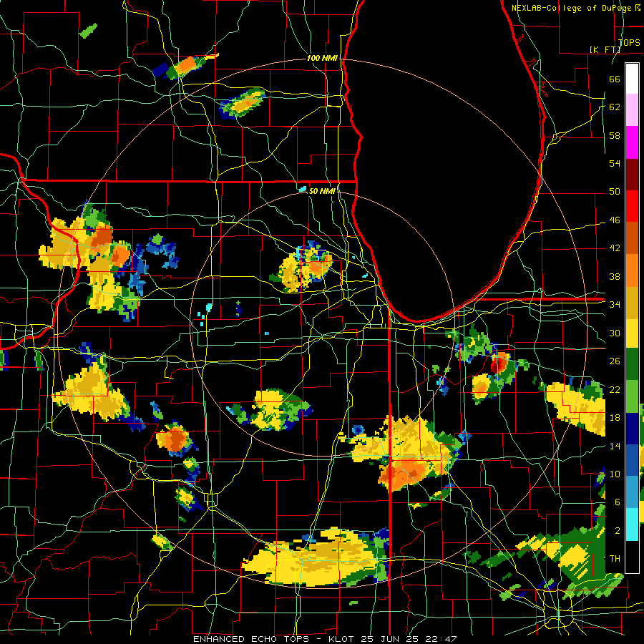Click the legend value 62
This screenshot has height=644, width=644.
[x=615, y=107]
